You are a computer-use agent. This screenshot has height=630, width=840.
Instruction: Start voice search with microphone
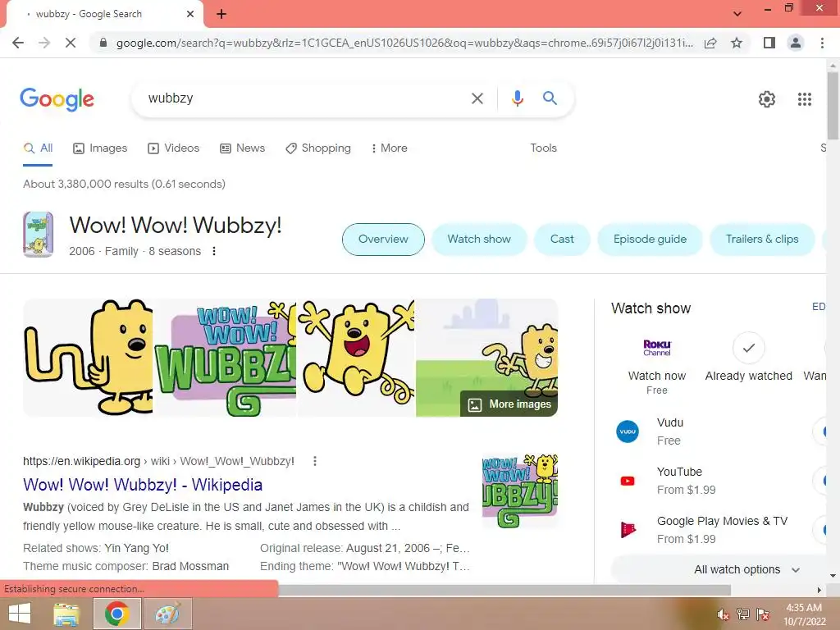[x=517, y=98]
